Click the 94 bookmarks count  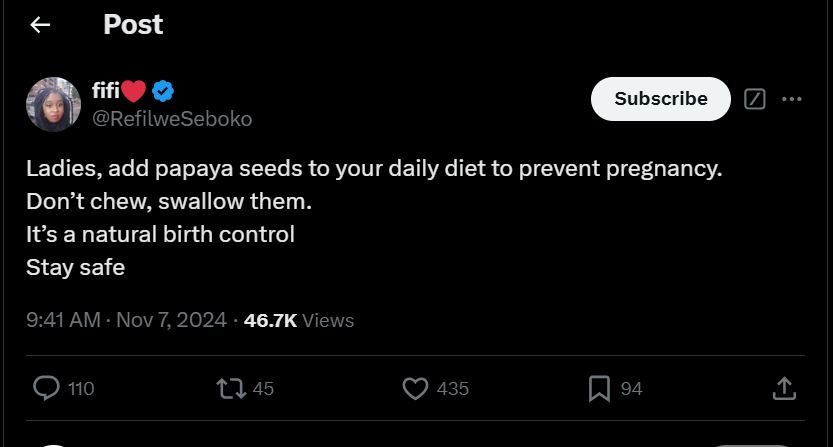point(631,389)
